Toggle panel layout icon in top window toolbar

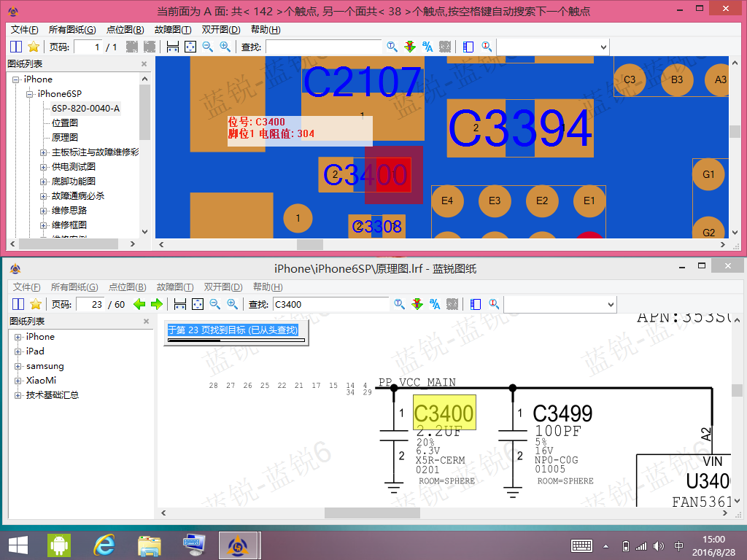pos(16,47)
